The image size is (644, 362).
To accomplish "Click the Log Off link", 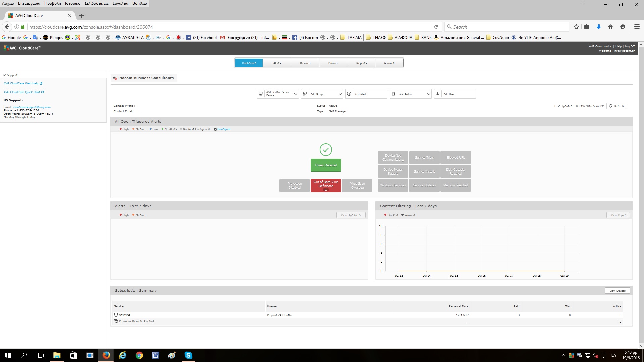I will (630, 47).
